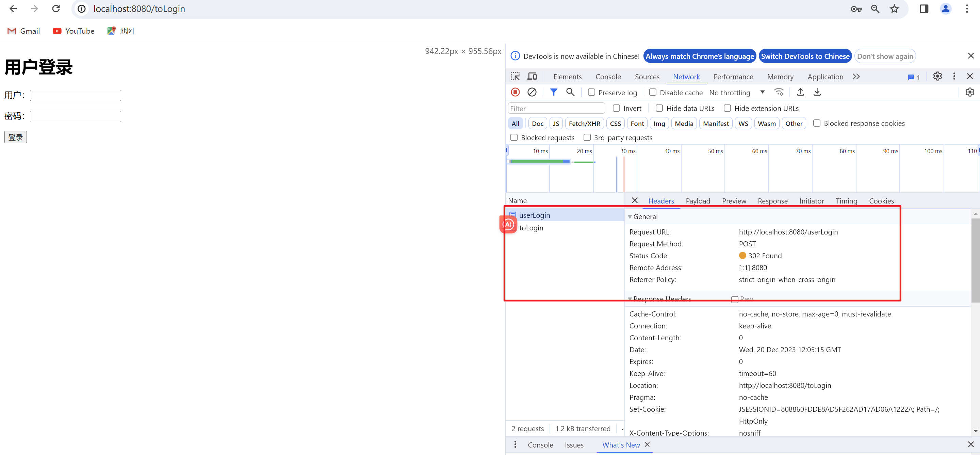
Task: Click the 登录 login button
Action: (16, 137)
